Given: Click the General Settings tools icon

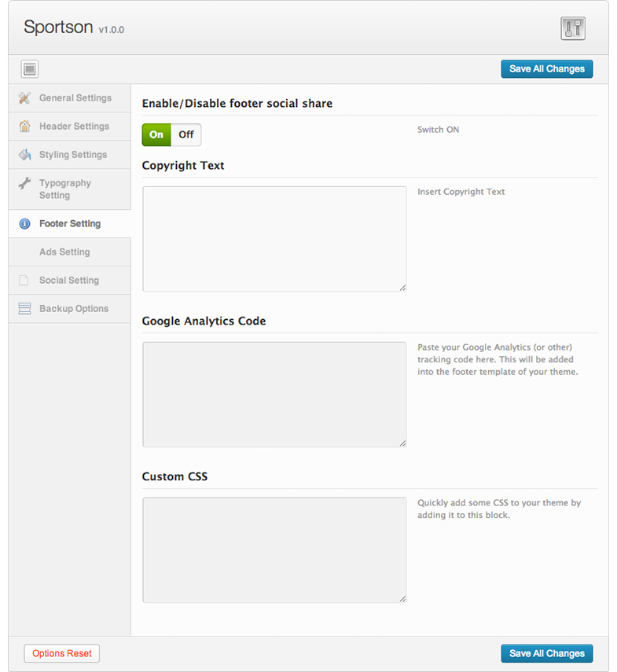Looking at the screenshot, I should [24, 98].
